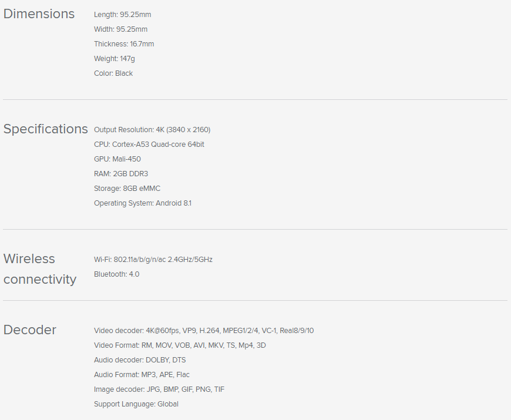Image resolution: width=511 pixels, height=420 pixels.
Task: Click the Support Language: Global line
Action: click(136, 404)
